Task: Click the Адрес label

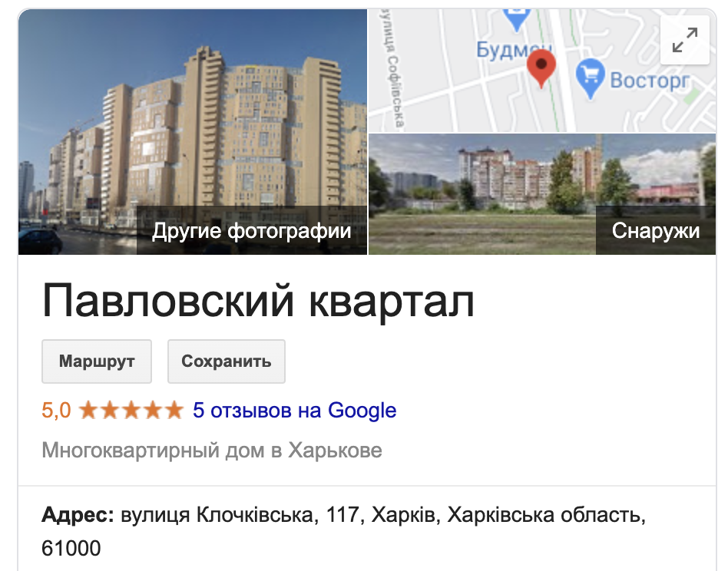Action: [78, 515]
